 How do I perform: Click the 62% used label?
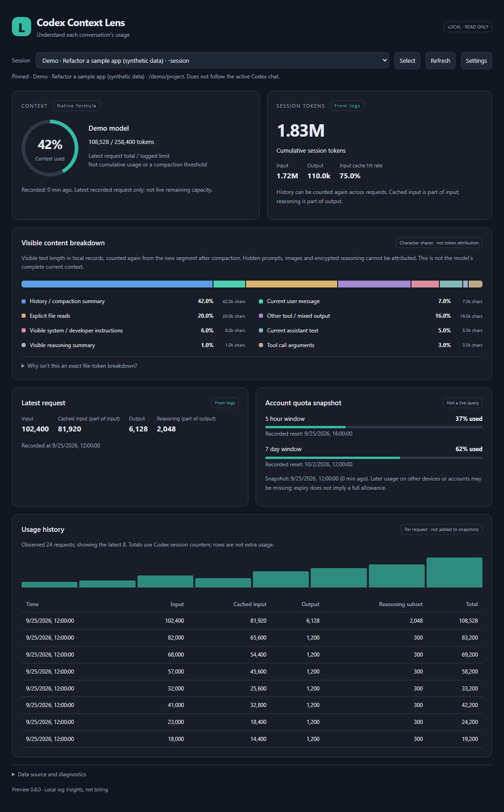[x=469, y=449]
